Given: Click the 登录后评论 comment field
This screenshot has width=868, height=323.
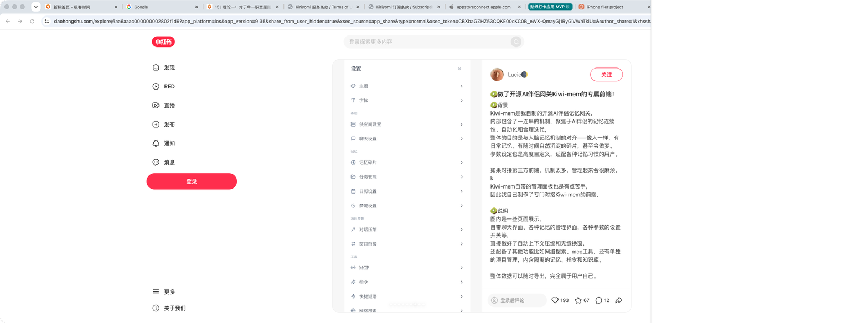Looking at the screenshot, I should coord(517,300).
